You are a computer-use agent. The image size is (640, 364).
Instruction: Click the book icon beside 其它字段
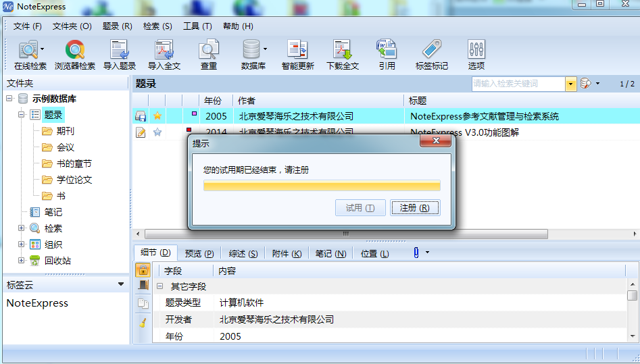pos(143,285)
